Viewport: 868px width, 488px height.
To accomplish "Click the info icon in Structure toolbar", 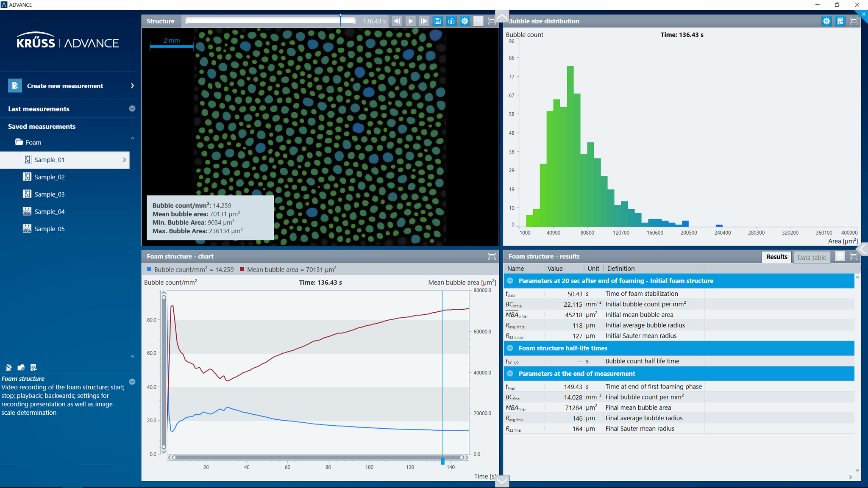I will pos(451,21).
